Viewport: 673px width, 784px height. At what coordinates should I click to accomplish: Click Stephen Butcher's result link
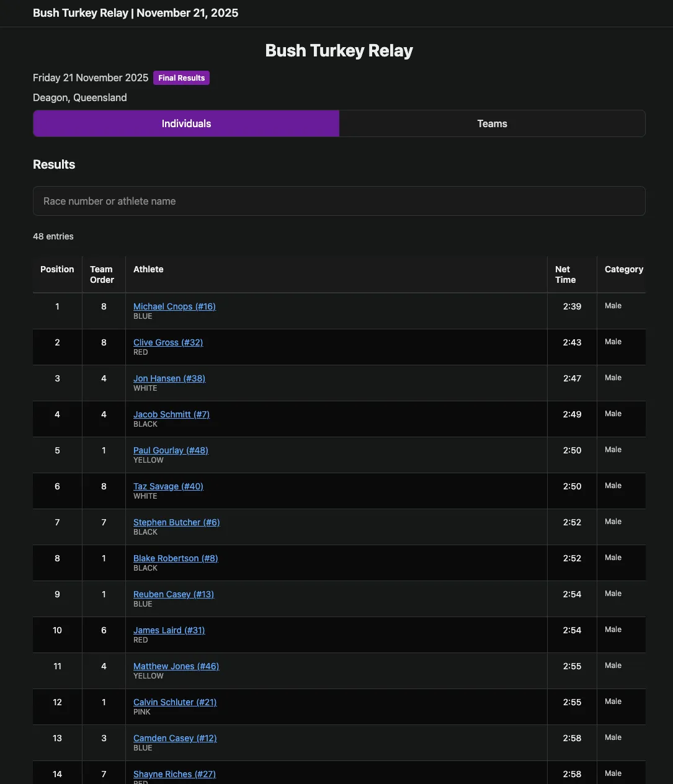(x=176, y=522)
